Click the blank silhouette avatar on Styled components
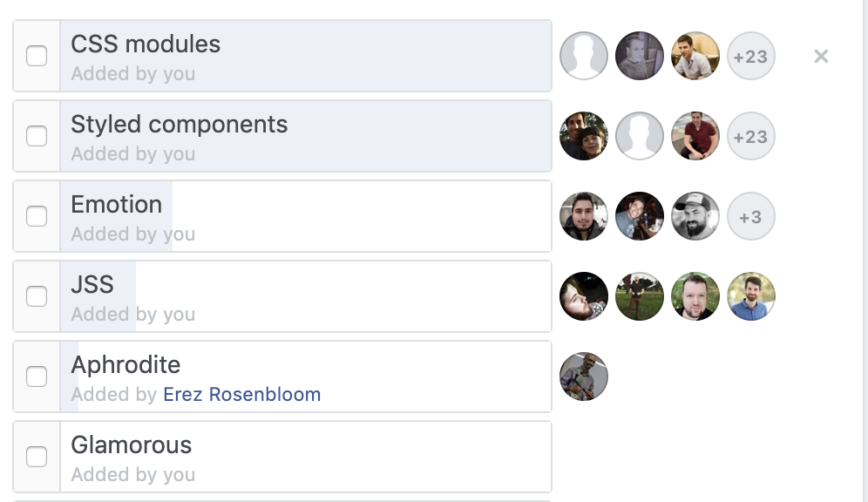Screen dimensions: 868x502 tap(640, 136)
